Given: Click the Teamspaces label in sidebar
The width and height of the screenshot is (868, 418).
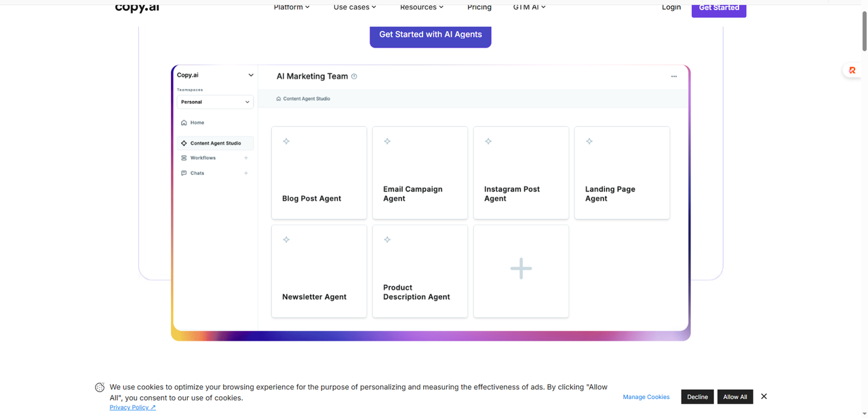Looking at the screenshot, I should [x=190, y=90].
